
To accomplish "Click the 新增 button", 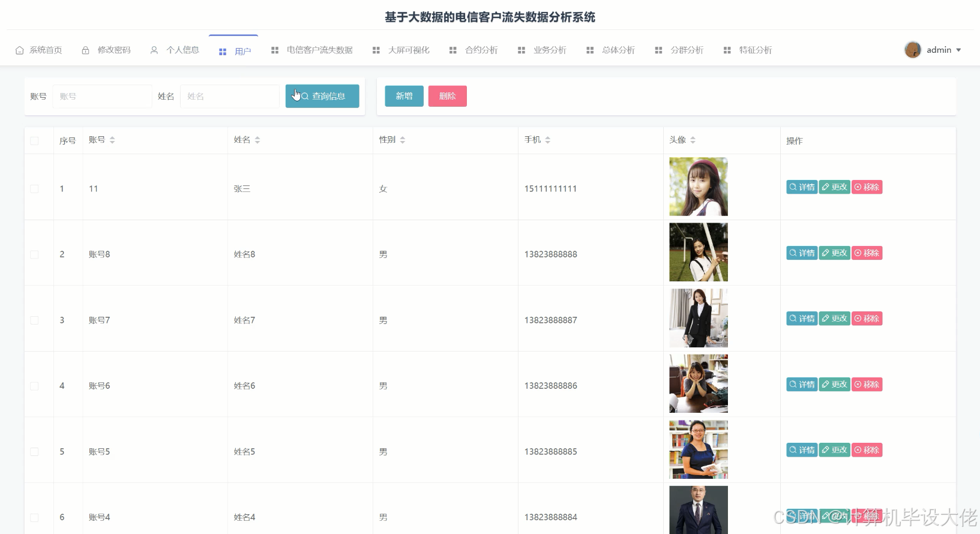I will coord(404,96).
